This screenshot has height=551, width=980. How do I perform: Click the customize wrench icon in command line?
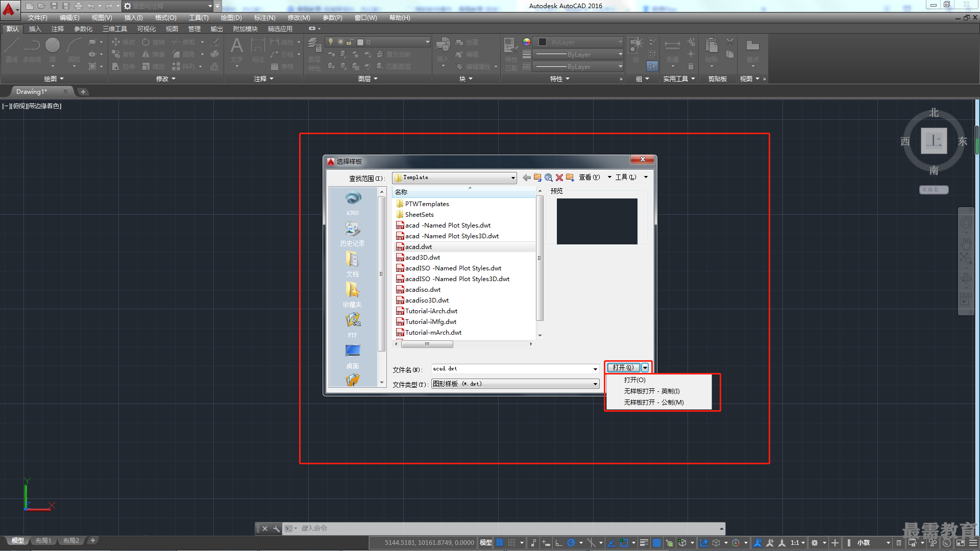(276, 529)
